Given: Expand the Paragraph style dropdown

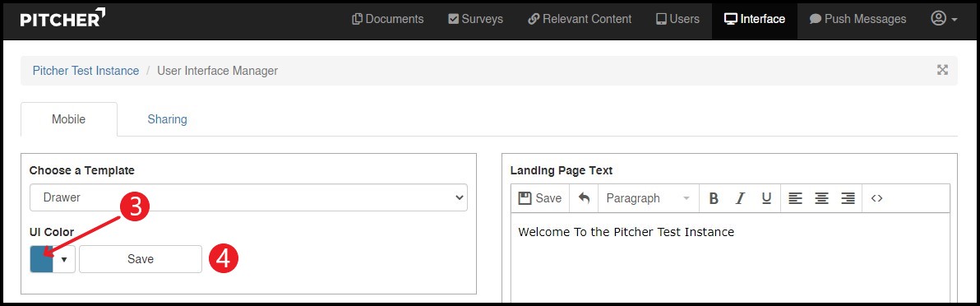Looking at the screenshot, I should click(x=648, y=198).
